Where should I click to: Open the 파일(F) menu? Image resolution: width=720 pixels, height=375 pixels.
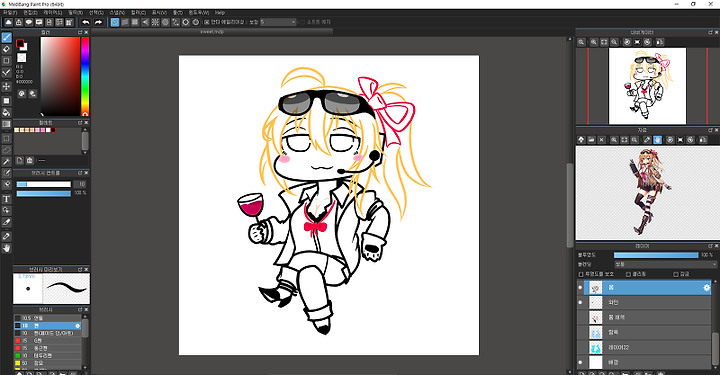10,13
